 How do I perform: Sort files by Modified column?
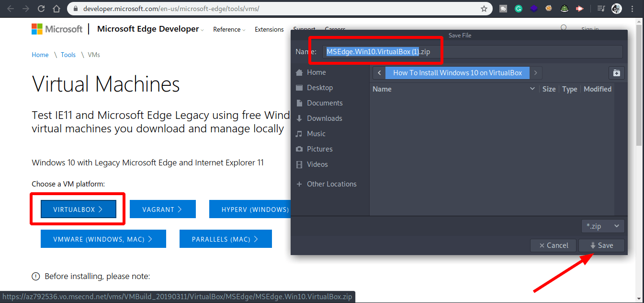597,89
